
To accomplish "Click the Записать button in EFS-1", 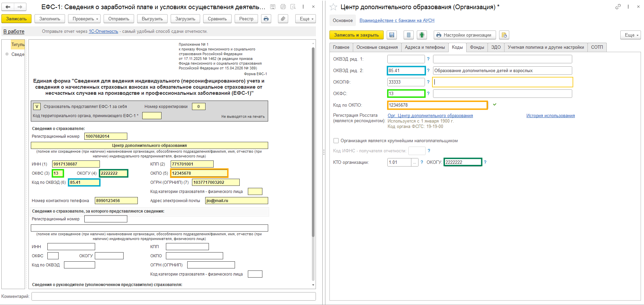I will pos(16,19).
